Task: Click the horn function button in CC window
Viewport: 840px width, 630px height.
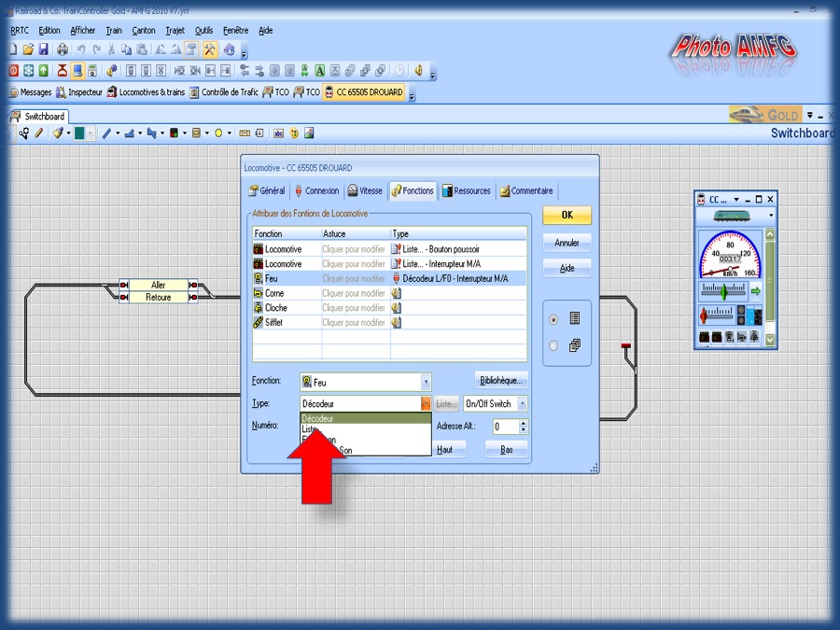Action: 741,336
